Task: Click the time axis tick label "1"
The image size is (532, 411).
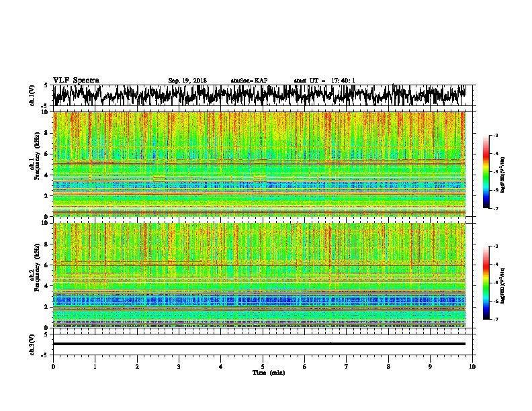Action: point(95,367)
